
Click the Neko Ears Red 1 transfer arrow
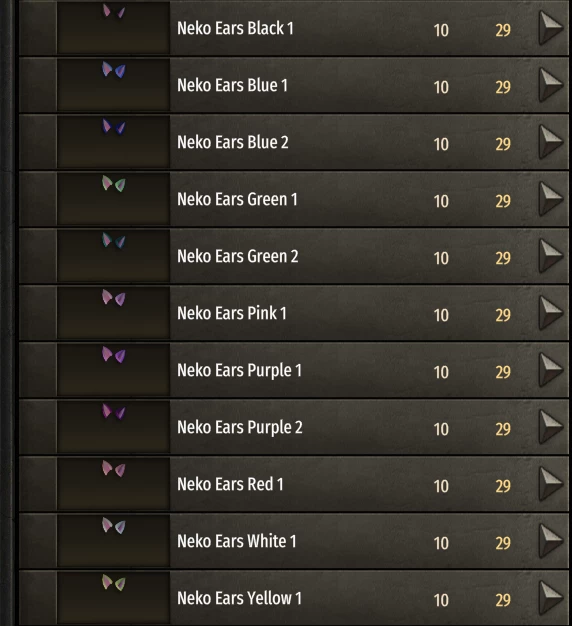pyautogui.click(x=551, y=484)
